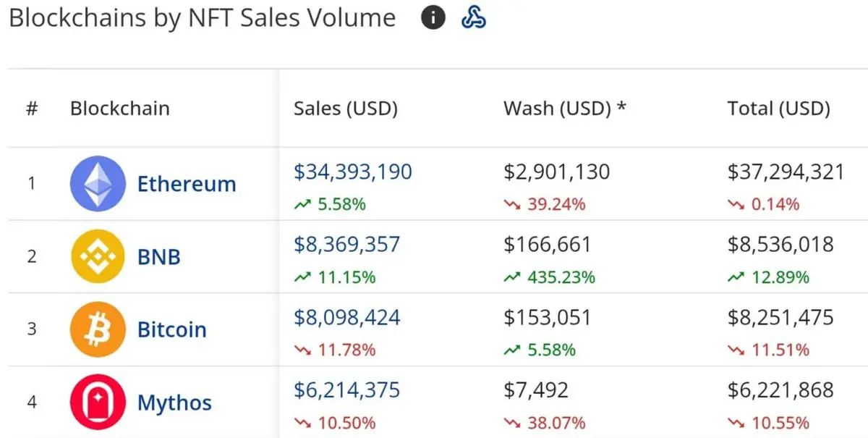Click the blue webhook icon
Image resolution: width=868 pixels, height=438 pixels.
click(473, 18)
